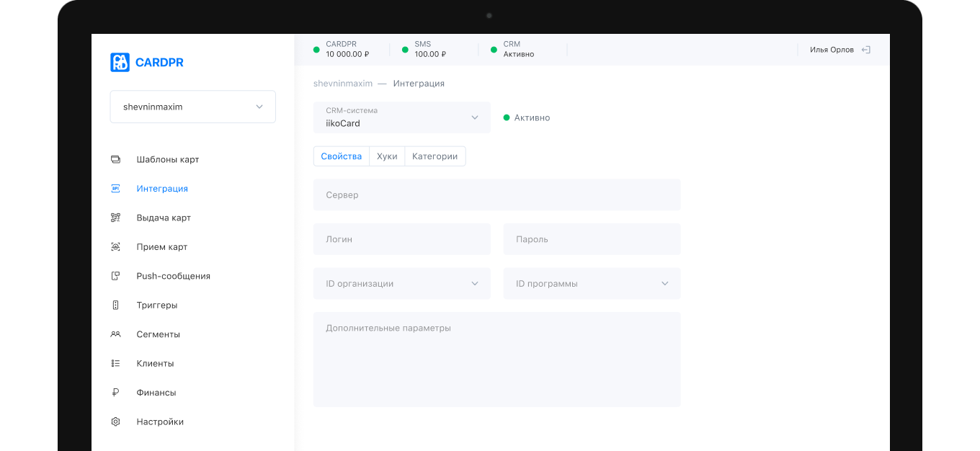Switch to the Категории tab
This screenshot has width=980, height=451.
point(435,156)
